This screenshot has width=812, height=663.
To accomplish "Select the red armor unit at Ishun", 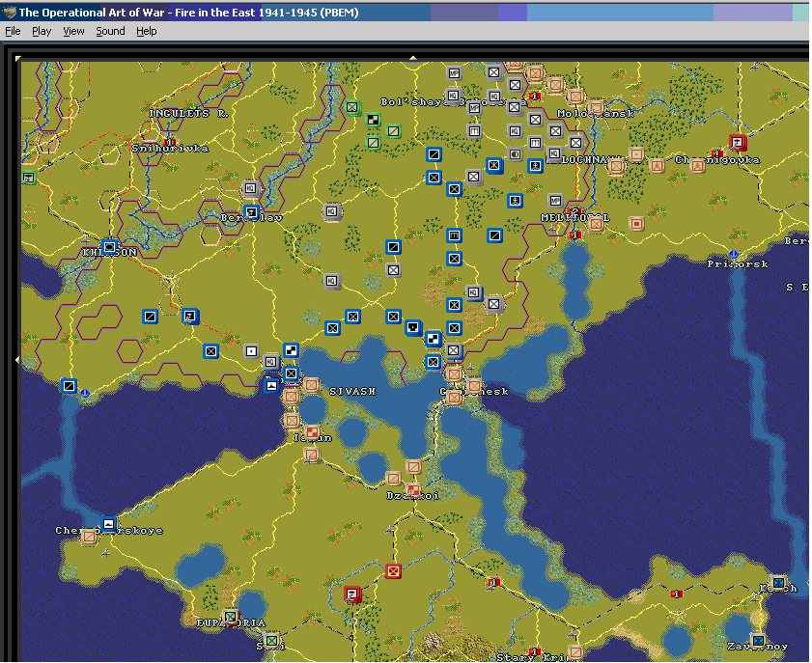I will tap(312, 431).
